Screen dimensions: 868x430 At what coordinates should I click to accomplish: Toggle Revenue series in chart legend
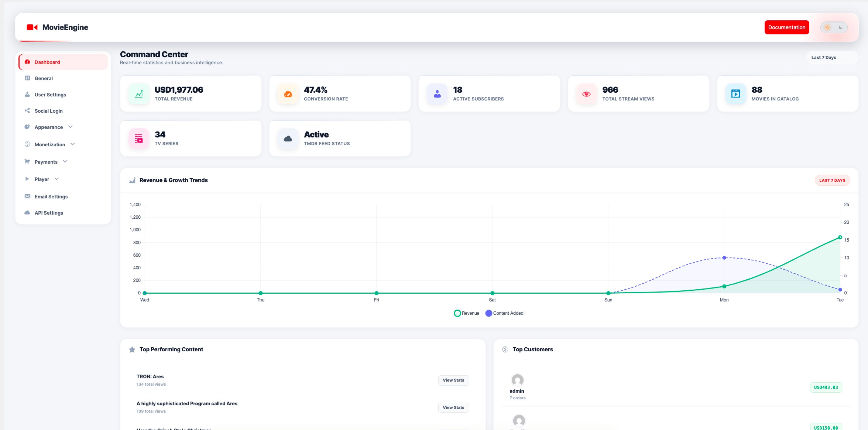coord(466,313)
